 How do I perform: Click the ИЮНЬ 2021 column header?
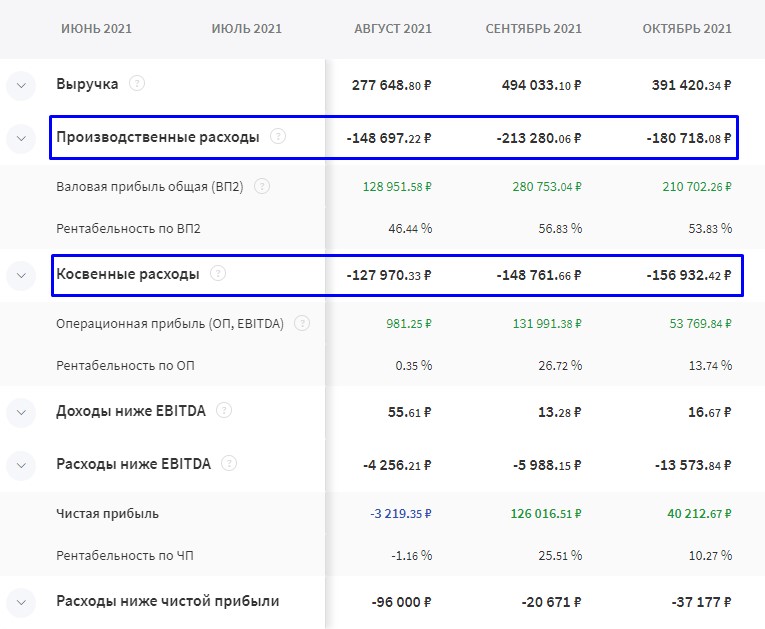[x=96, y=29]
